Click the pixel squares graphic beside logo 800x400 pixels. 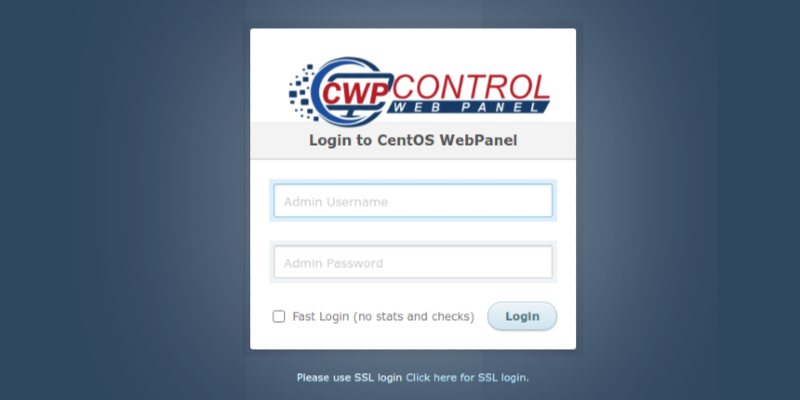click(302, 93)
